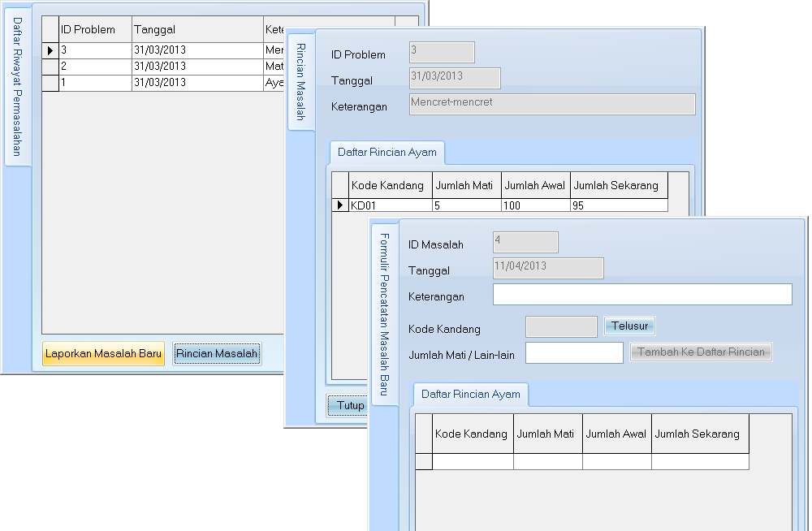This screenshot has height=531, width=812.
Task: Click the Tanggal field showing 11/04/2013
Action: coord(548,268)
